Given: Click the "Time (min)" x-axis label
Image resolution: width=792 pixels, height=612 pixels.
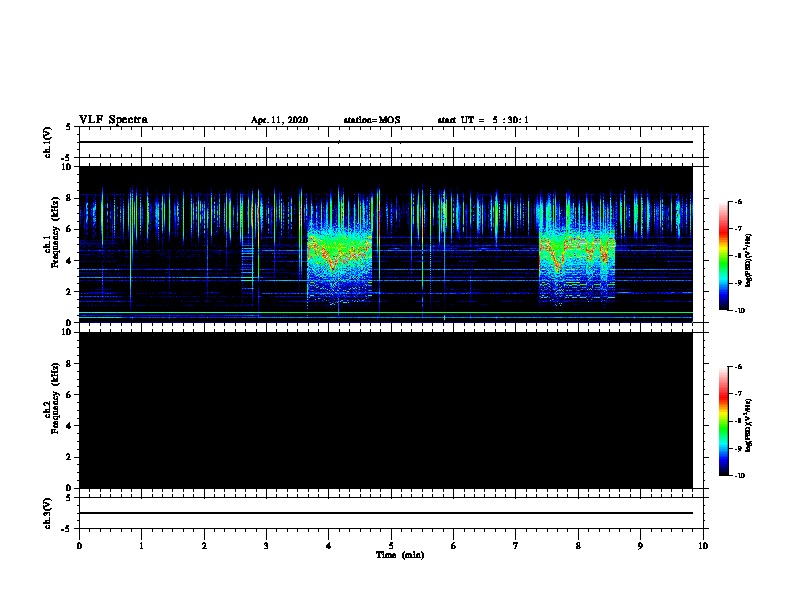Looking at the screenshot, I should pos(400,555).
